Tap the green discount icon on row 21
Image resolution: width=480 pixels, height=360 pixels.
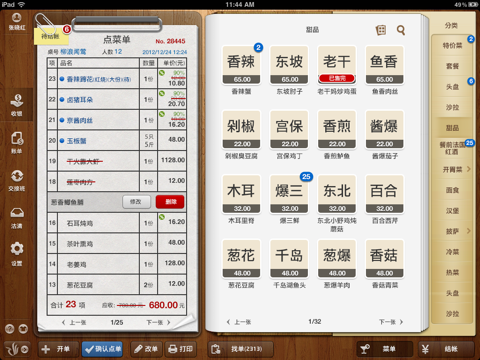(162, 114)
